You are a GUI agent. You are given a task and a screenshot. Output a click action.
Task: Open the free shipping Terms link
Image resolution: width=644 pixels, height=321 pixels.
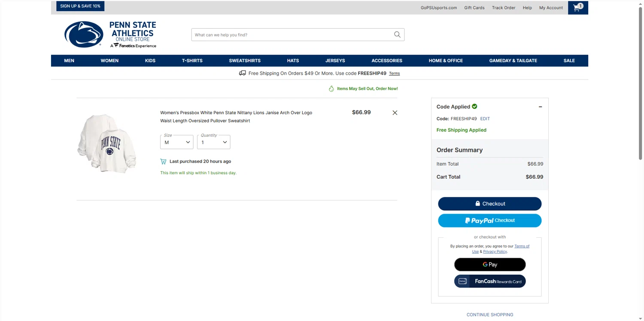point(394,73)
